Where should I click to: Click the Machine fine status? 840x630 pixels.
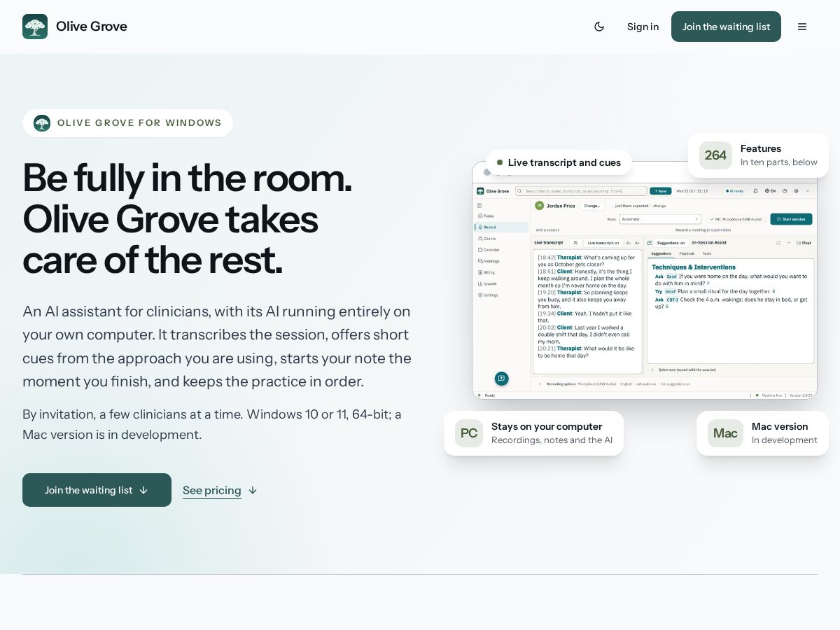pyautogui.click(x=770, y=395)
